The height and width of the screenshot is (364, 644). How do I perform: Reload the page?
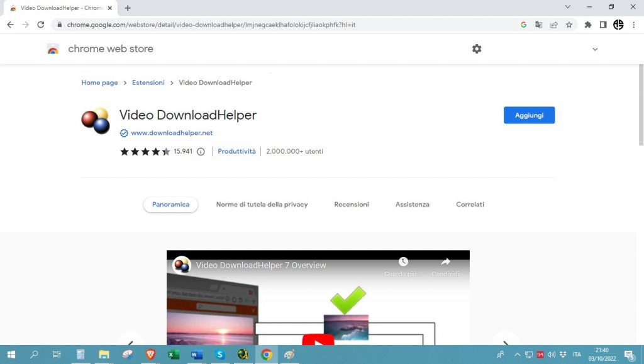tap(41, 25)
